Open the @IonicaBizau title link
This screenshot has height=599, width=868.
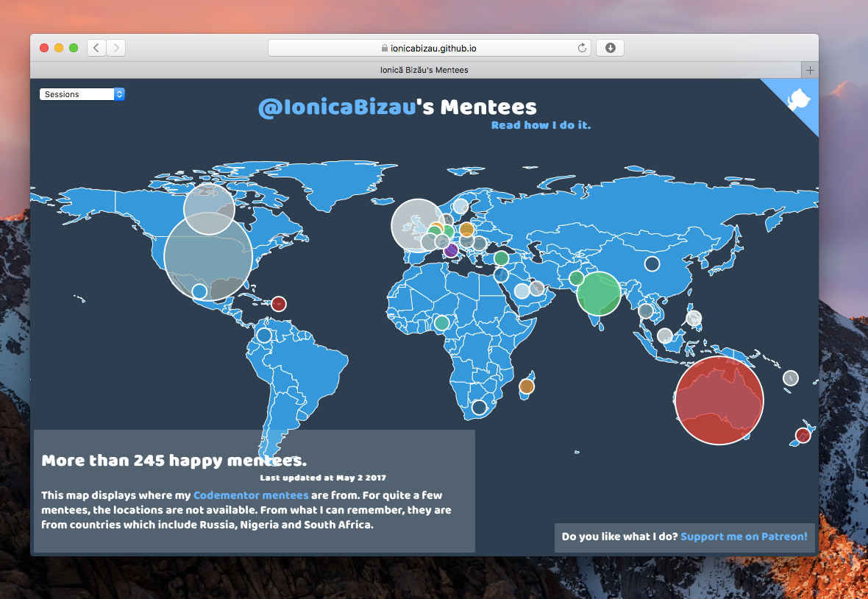coord(337,107)
